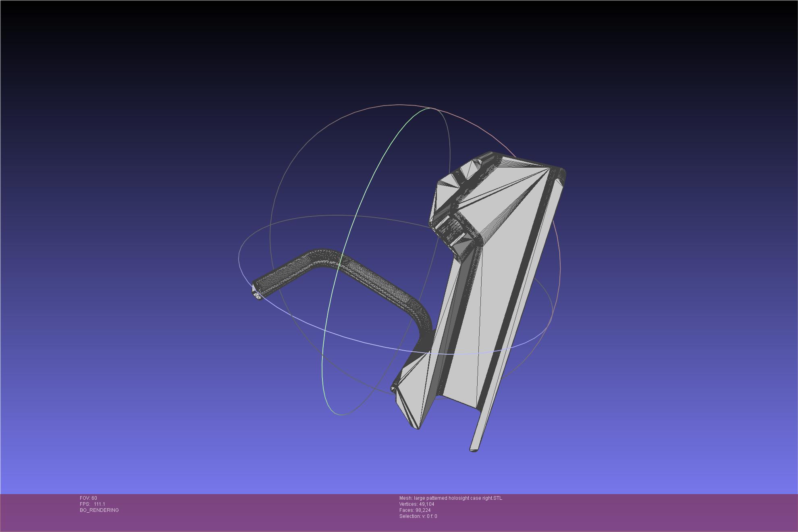Click the FPS 111.1 readout
798x532 pixels.
[x=92, y=504]
